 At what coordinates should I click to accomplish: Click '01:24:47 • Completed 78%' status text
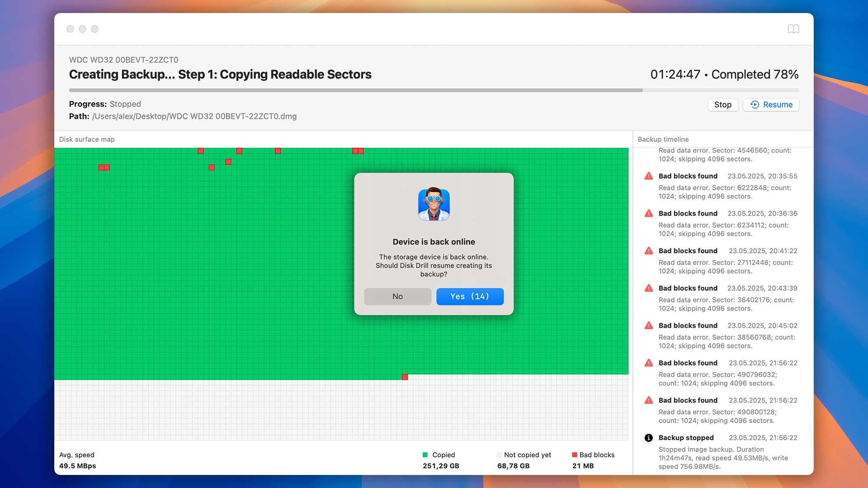pos(724,74)
